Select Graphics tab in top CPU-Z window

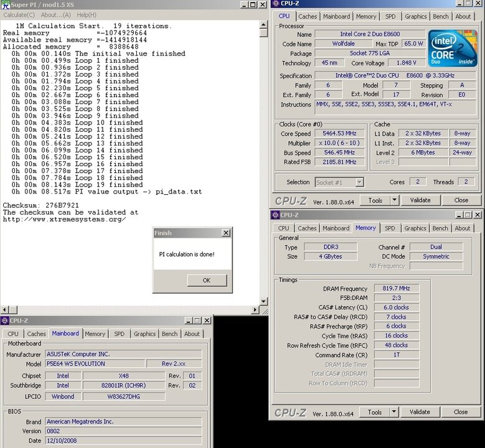[x=416, y=16]
